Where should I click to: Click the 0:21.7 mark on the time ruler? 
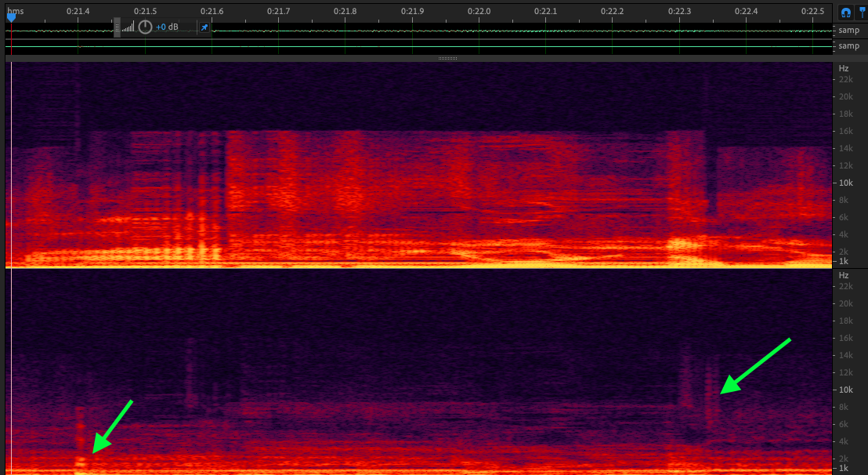(278, 11)
